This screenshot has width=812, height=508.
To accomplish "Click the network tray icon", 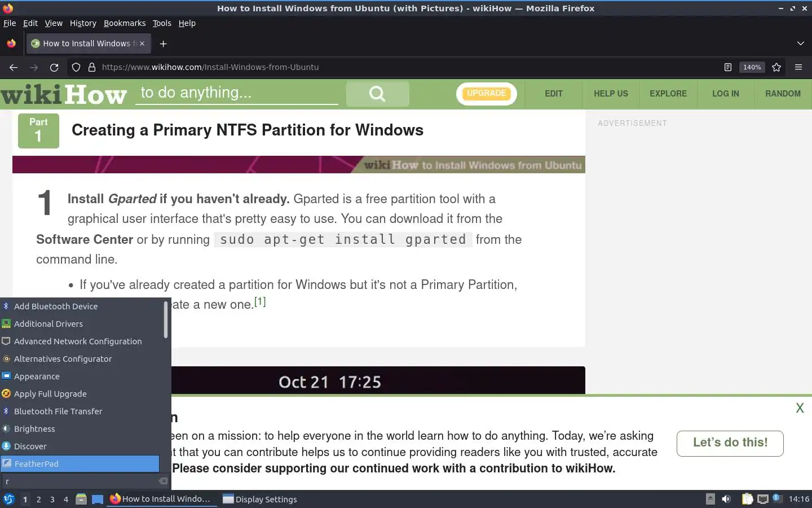I will (762, 499).
